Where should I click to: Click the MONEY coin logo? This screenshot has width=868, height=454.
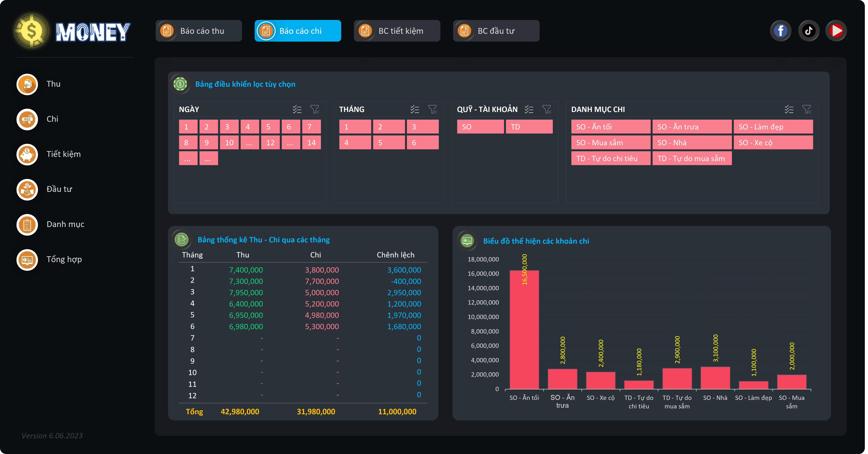[31, 31]
